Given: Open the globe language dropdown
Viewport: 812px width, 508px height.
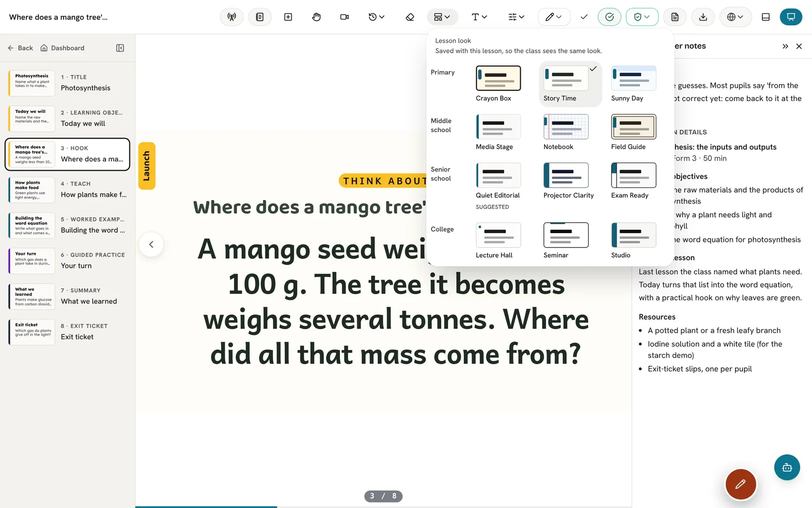Looking at the screenshot, I should (x=735, y=17).
